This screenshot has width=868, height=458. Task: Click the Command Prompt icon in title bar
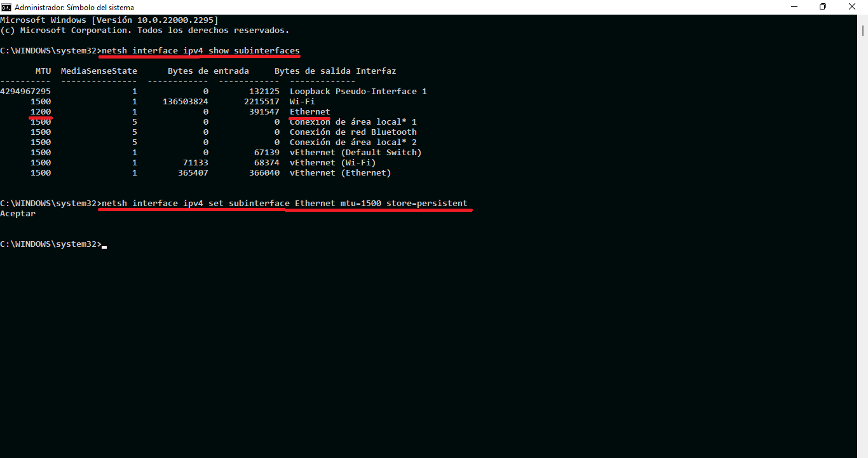[6, 7]
